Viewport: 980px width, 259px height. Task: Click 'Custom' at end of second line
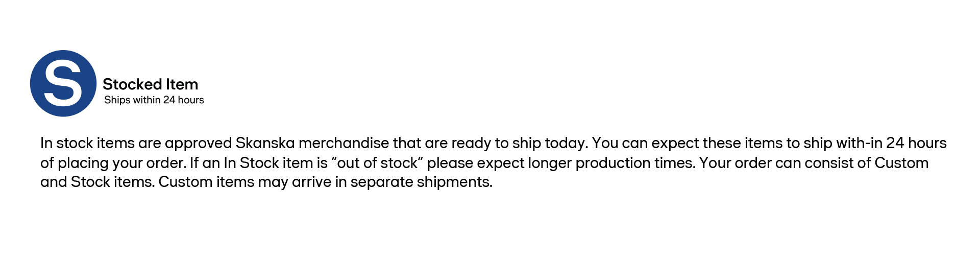point(901,163)
